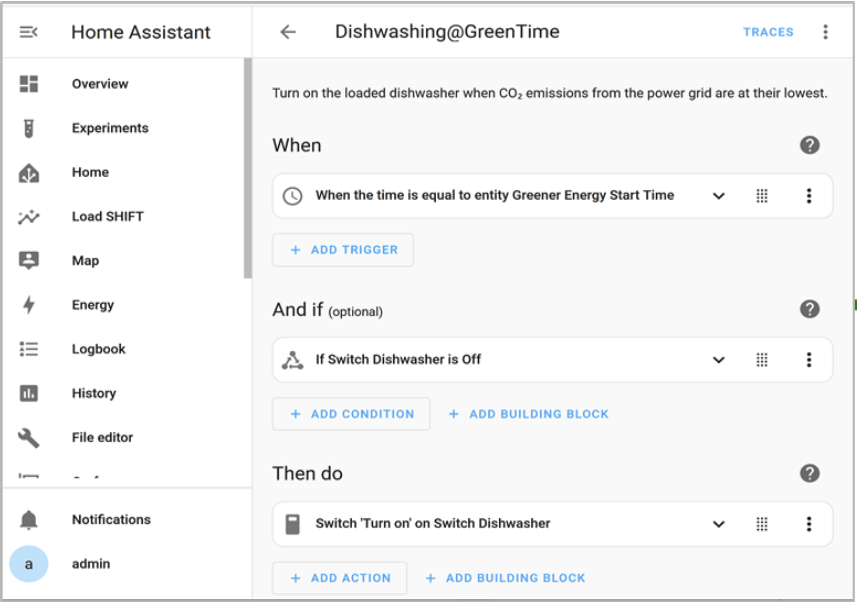Click the admin user avatar
Image resolution: width=857 pixels, height=602 pixels.
click(x=29, y=564)
